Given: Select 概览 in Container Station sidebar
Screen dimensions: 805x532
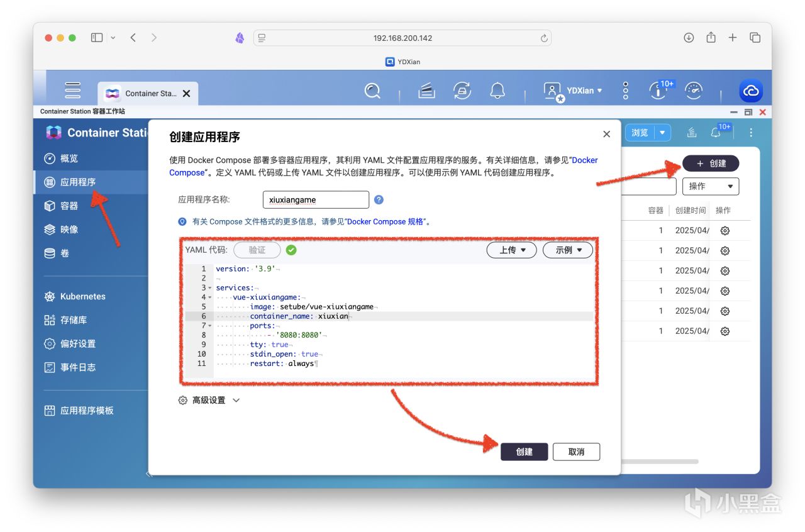Looking at the screenshot, I should click(91, 158).
